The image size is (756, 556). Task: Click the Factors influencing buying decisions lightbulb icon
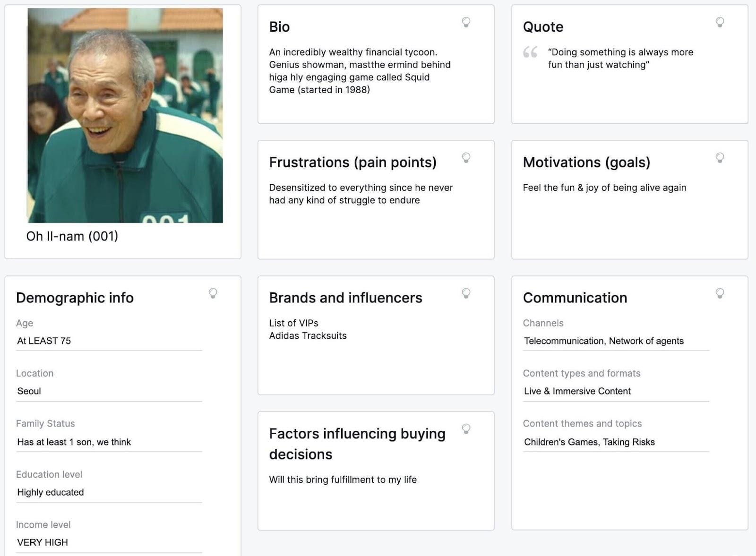point(466,430)
